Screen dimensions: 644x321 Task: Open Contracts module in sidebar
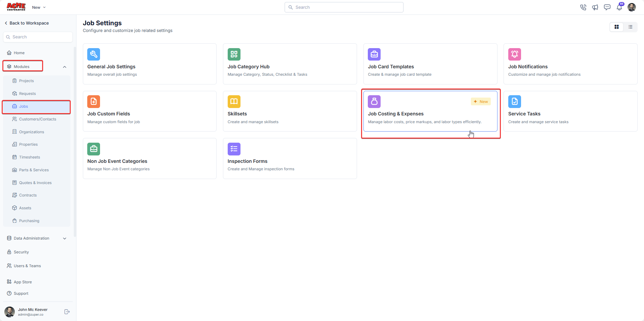(37, 195)
